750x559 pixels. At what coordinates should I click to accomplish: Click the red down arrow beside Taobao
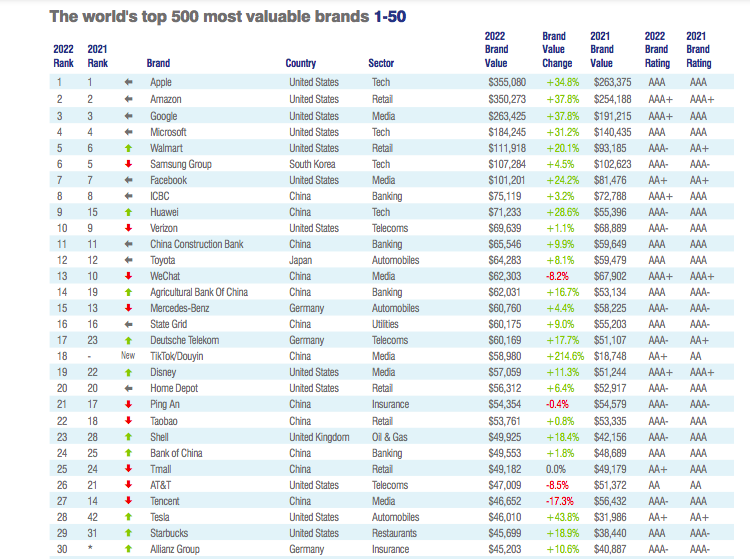click(128, 421)
